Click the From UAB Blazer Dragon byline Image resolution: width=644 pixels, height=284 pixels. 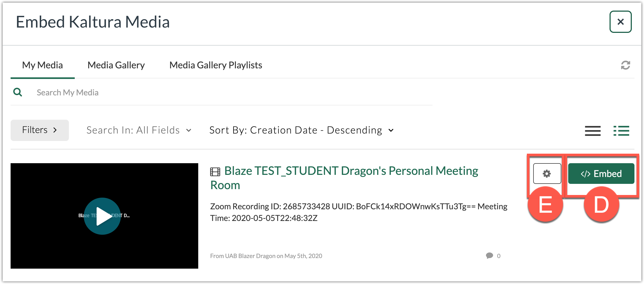pyautogui.click(x=266, y=256)
